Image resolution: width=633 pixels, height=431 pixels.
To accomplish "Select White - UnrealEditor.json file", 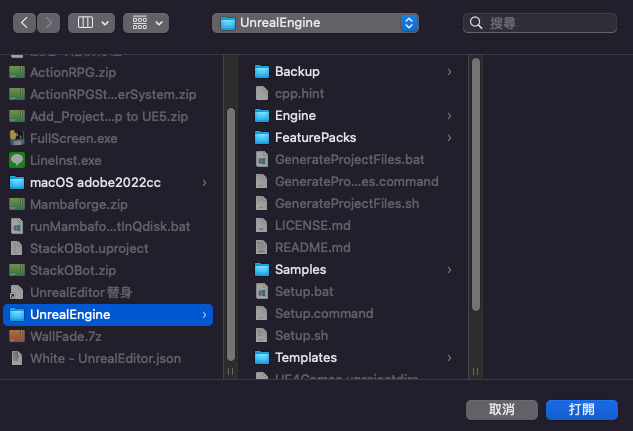I will (x=108, y=358).
